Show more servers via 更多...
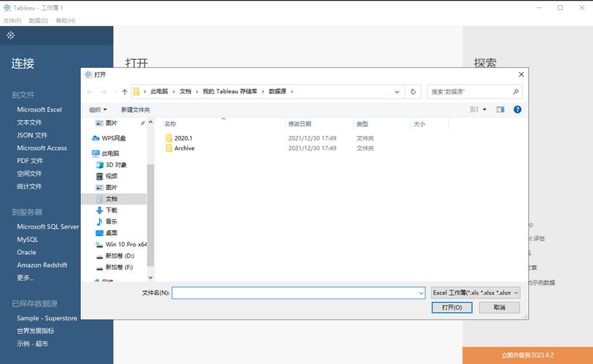The width and height of the screenshot is (593, 364). tap(25, 278)
